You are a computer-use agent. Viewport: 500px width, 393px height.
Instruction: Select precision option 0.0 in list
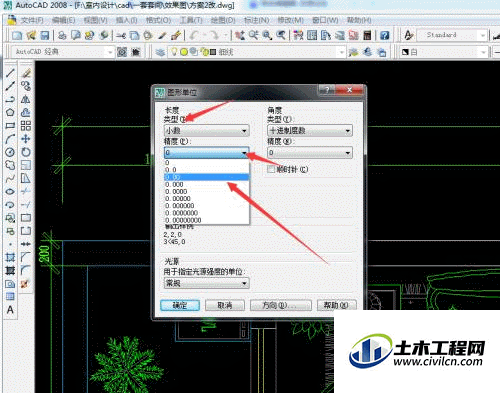pos(207,170)
